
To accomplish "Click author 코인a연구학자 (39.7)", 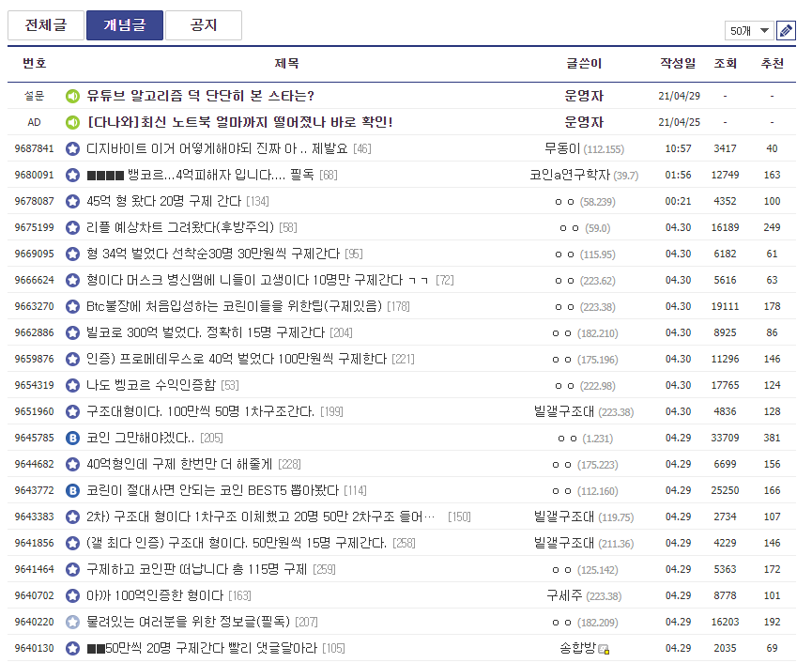I will point(584,175).
